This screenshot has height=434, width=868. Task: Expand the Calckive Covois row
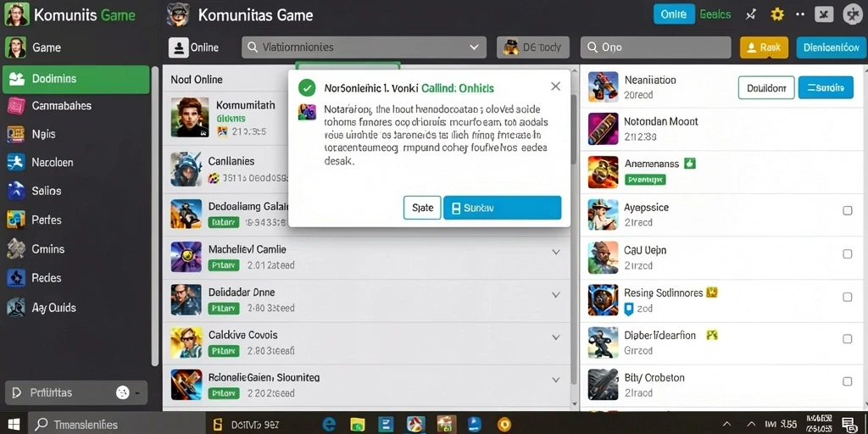click(556, 337)
